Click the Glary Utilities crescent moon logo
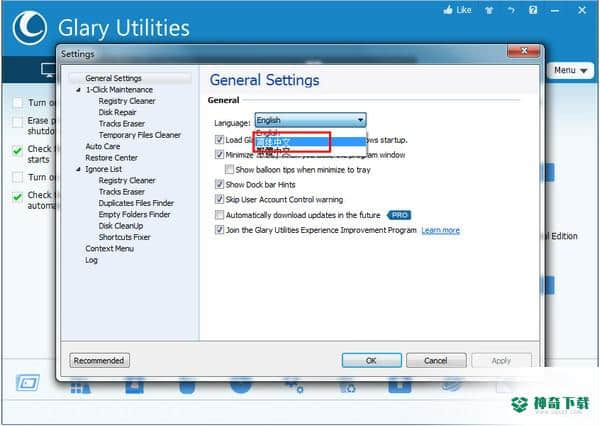 pyautogui.click(x=30, y=28)
